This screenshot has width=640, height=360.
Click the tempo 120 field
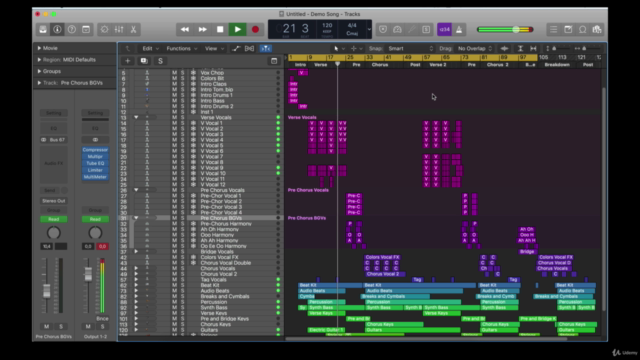tap(327, 25)
